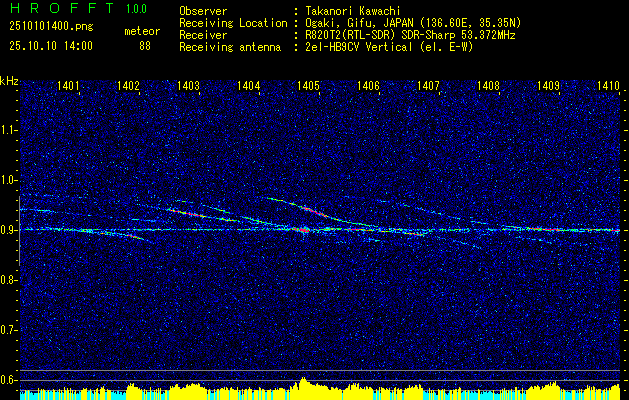This screenshot has width=629, height=400.
Task: Click the antenna 2el-HB9CV Vertical text
Action: (x=359, y=47)
